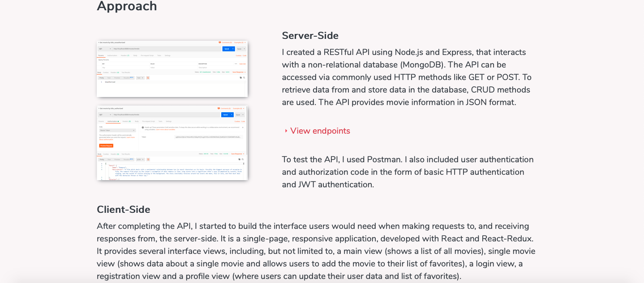
Task: Click wrap-lines icon beside JSON dropdown
Action: pyautogui.click(x=148, y=159)
